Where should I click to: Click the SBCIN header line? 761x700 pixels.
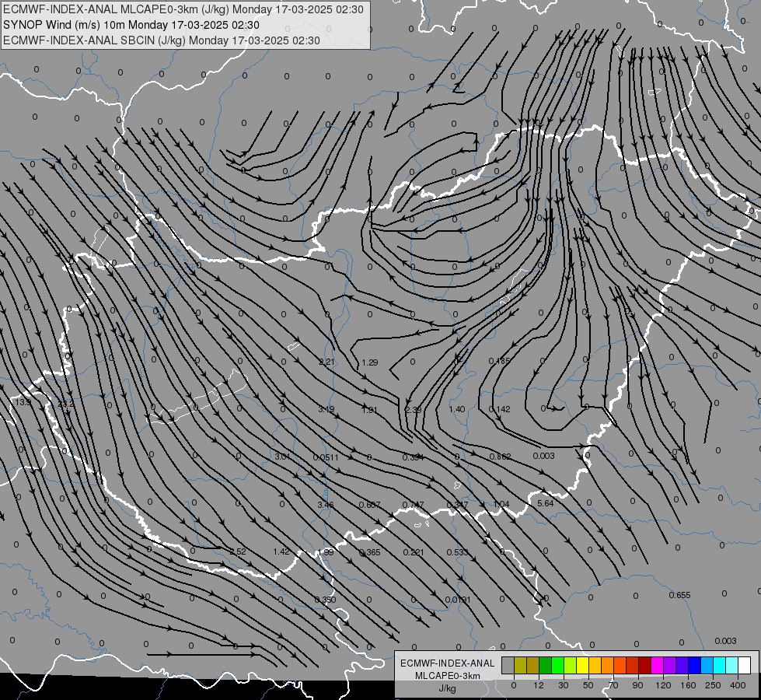point(162,40)
